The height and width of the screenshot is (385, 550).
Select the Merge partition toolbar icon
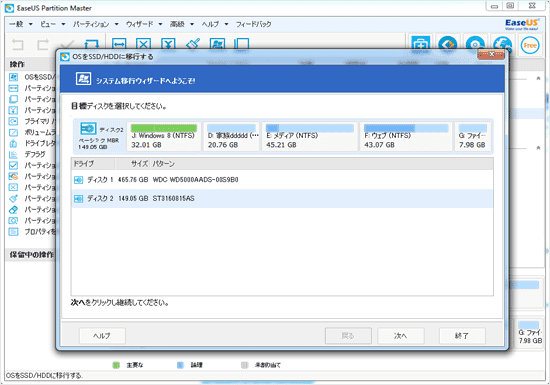(x=168, y=43)
